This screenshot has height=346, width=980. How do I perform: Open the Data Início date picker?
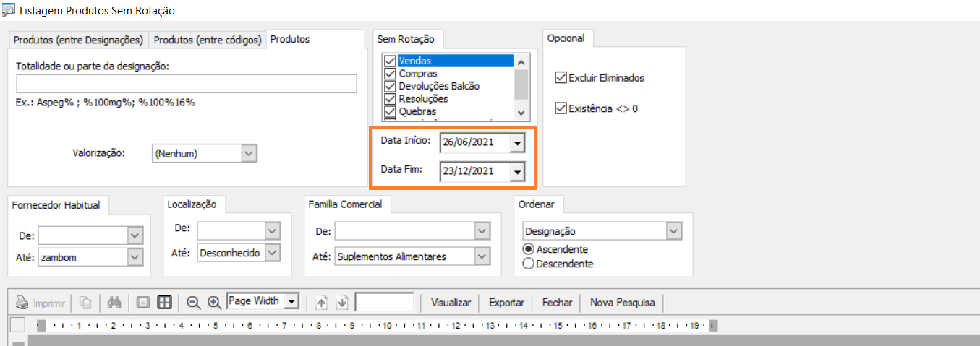(x=516, y=143)
